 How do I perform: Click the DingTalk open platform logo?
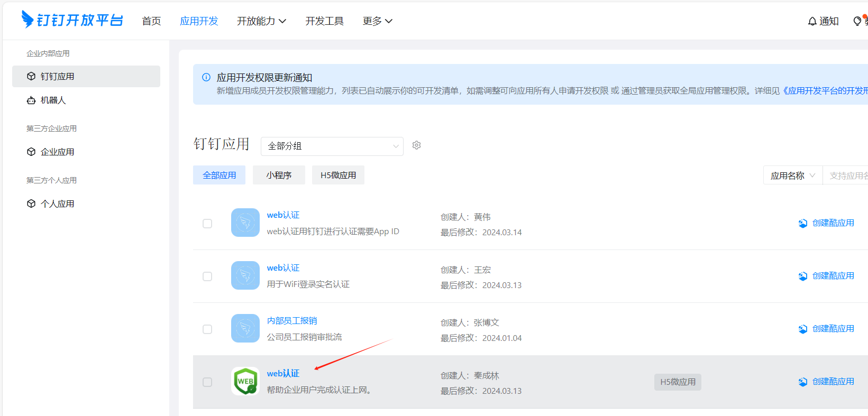pyautogui.click(x=72, y=20)
